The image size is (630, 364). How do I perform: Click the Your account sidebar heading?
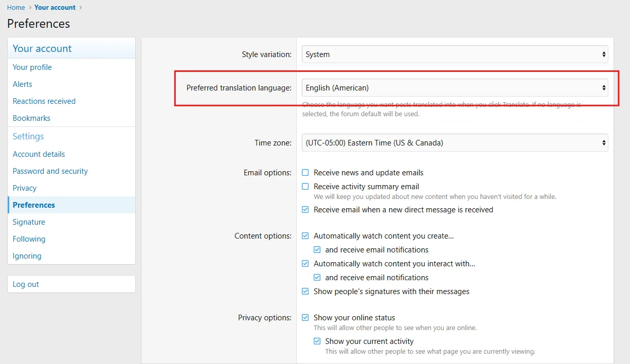click(x=42, y=48)
